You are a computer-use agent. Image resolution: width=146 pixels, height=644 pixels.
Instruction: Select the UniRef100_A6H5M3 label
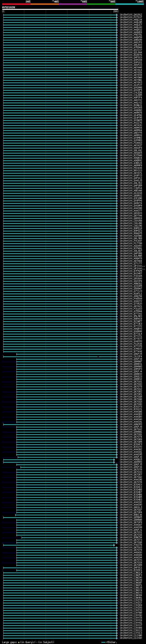point(131,462)
